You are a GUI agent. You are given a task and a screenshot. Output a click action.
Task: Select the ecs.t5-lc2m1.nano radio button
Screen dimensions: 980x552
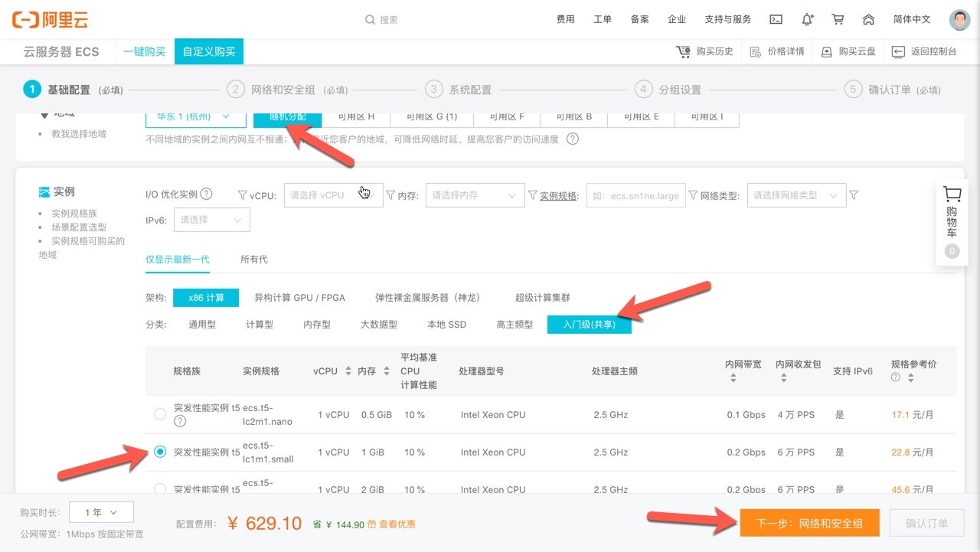(x=160, y=414)
